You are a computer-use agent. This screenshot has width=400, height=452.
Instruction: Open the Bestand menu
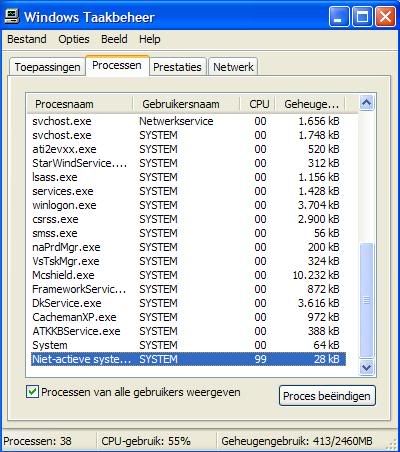[x=27, y=39]
